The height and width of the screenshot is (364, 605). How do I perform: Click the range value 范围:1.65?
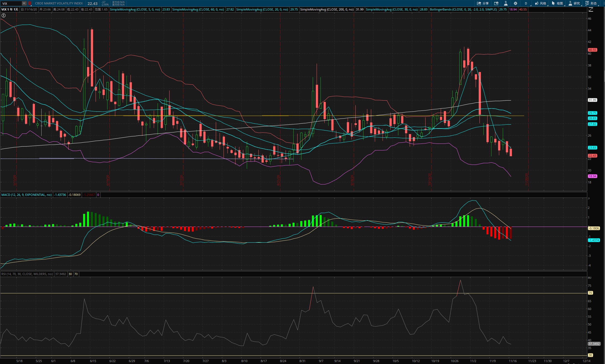pos(101,9)
